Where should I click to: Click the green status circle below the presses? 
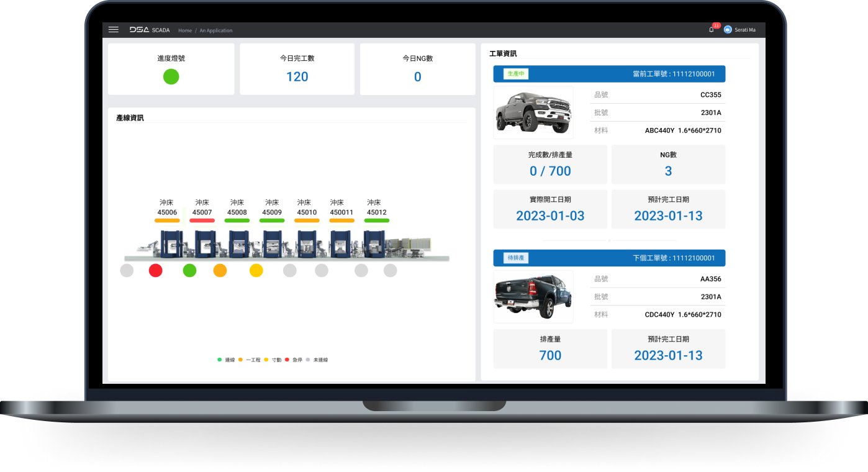pyautogui.click(x=189, y=270)
